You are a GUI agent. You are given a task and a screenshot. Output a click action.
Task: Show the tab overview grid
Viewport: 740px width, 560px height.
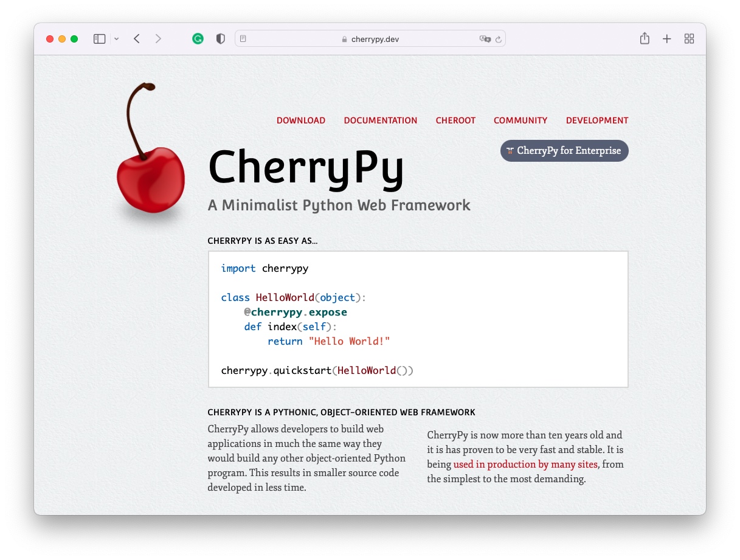pyautogui.click(x=689, y=39)
